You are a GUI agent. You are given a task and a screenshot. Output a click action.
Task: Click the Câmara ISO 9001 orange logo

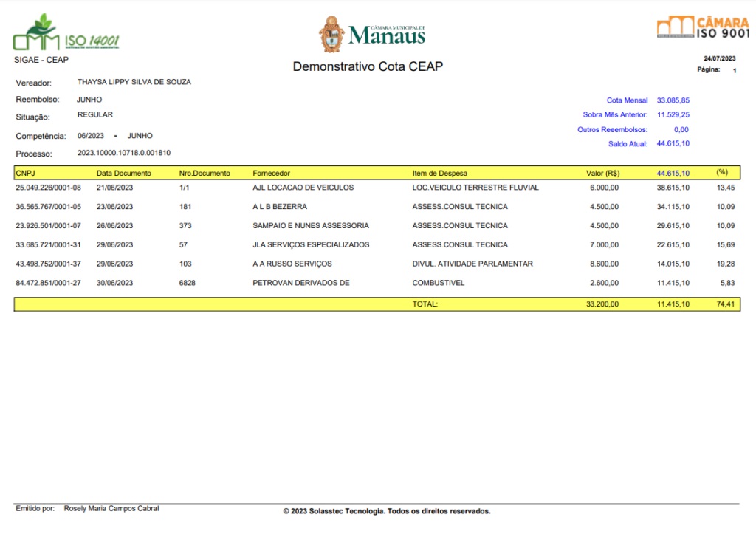click(x=704, y=27)
